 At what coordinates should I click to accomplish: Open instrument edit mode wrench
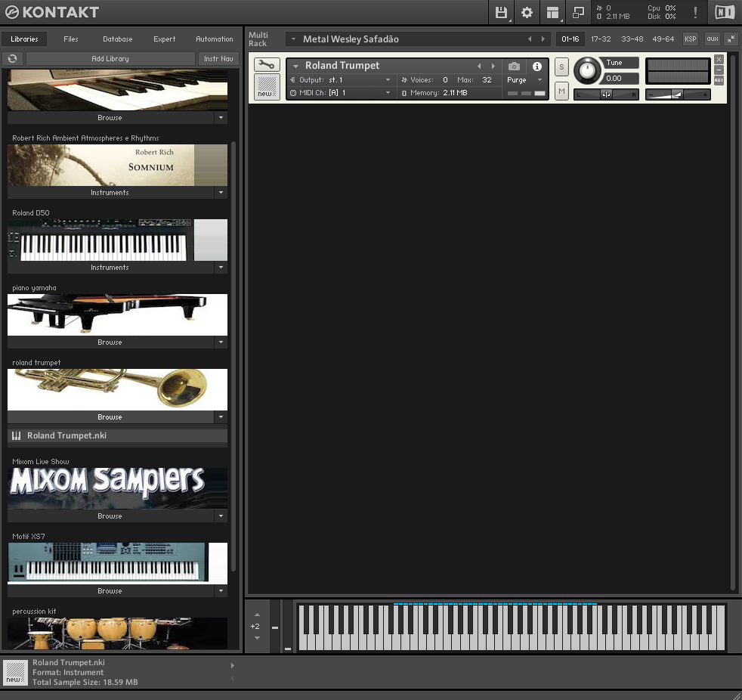point(267,64)
